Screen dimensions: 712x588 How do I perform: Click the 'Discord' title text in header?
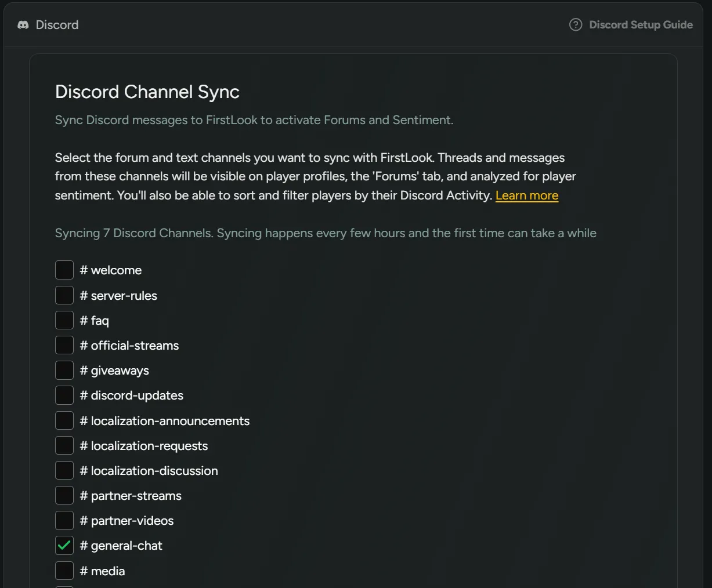pos(57,25)
